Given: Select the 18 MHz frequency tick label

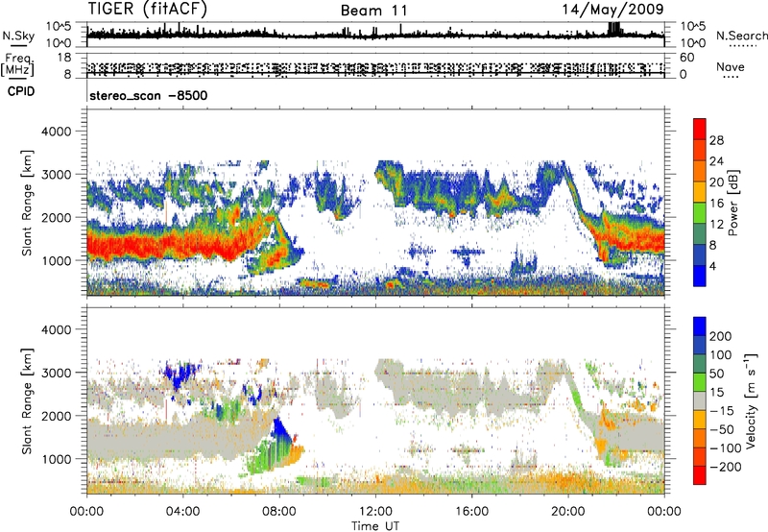Looking at the screenshot, I should (x=64, y=58).
